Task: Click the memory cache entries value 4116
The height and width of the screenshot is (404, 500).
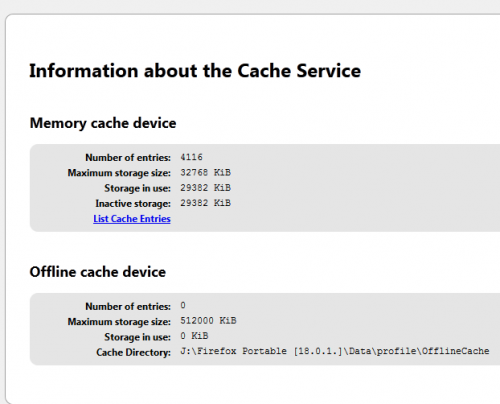Action: click(191, 157)
